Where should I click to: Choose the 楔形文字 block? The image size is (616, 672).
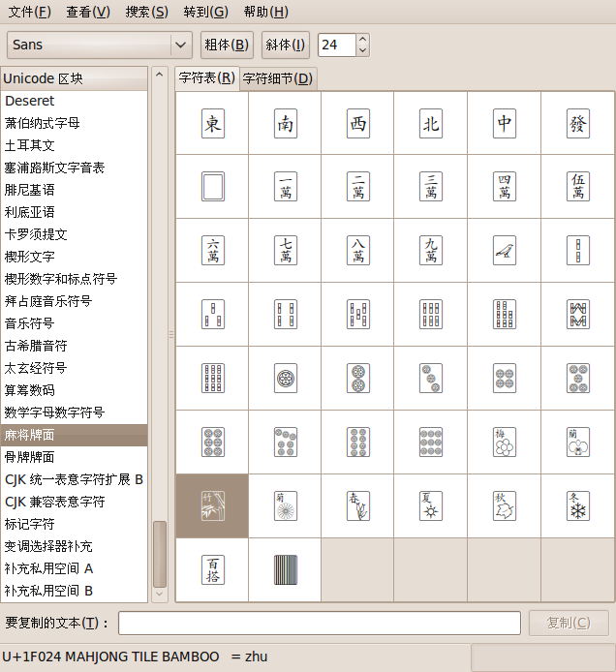pos(75,257)
